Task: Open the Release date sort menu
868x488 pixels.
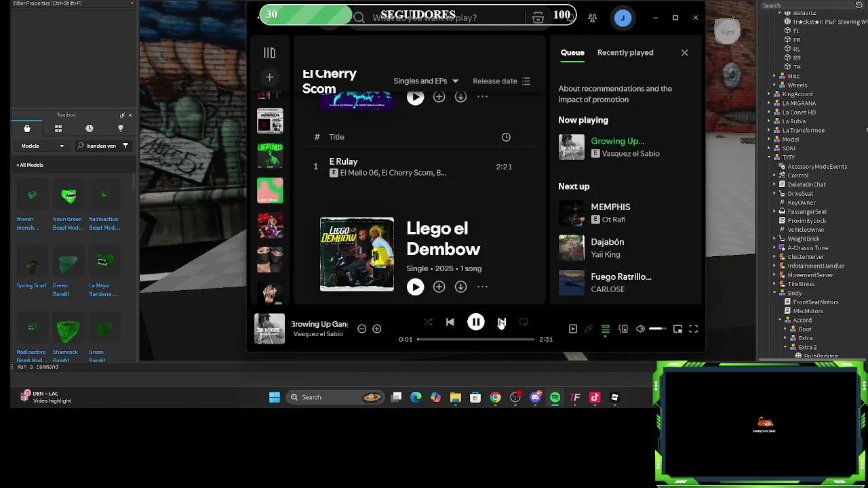Action: point(501,81)
